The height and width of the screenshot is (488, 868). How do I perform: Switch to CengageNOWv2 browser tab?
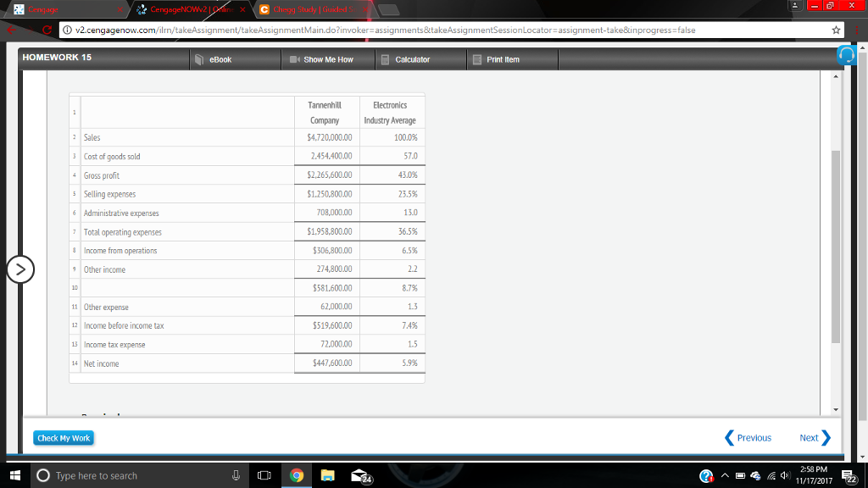(191, 9)
